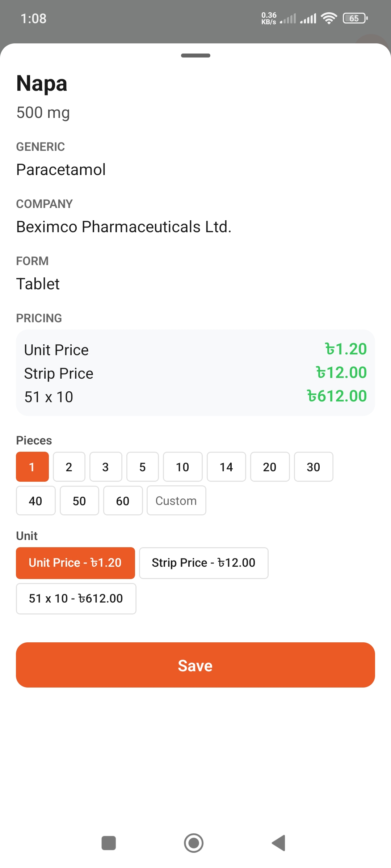The width and height of the screenshot is (391, 868).
Task: Open Custom pieces quantity entry
Action: coord(176,501)
